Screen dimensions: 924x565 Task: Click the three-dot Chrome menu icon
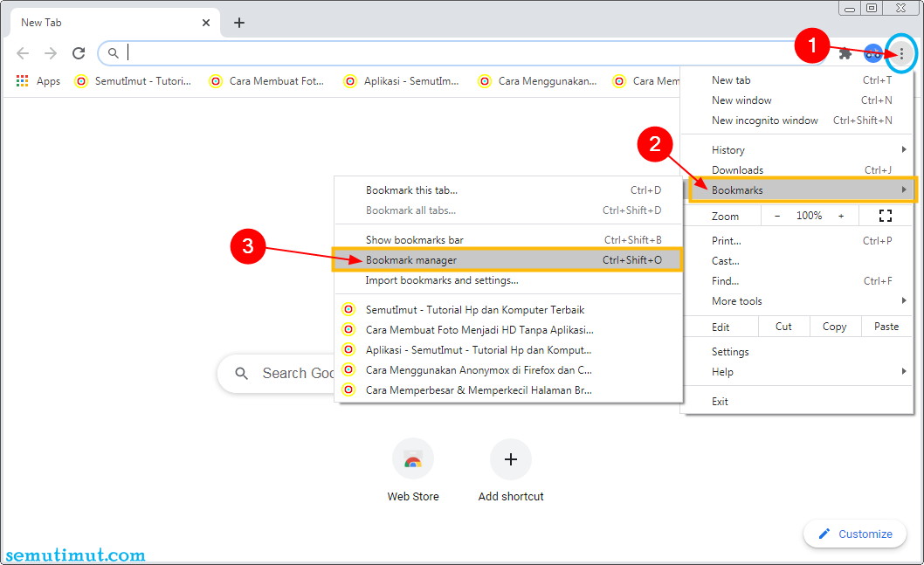point(900,52)
